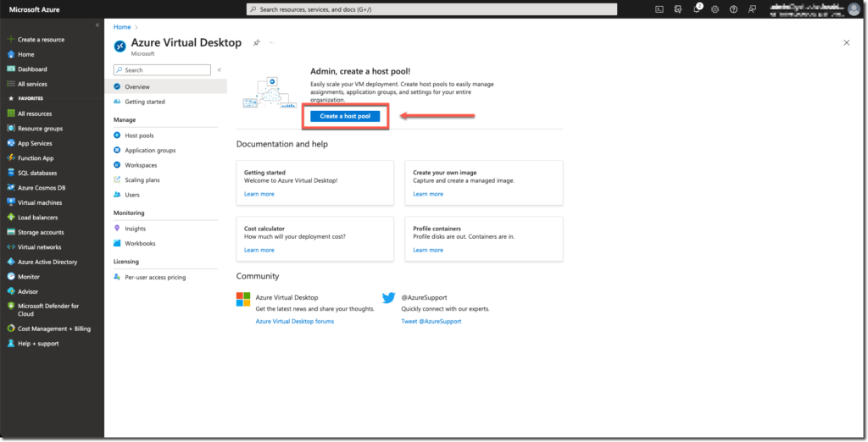This screenshot has width=868, height=442.
Task: Click the Home breadcrumb link
Action: [122, 27]
